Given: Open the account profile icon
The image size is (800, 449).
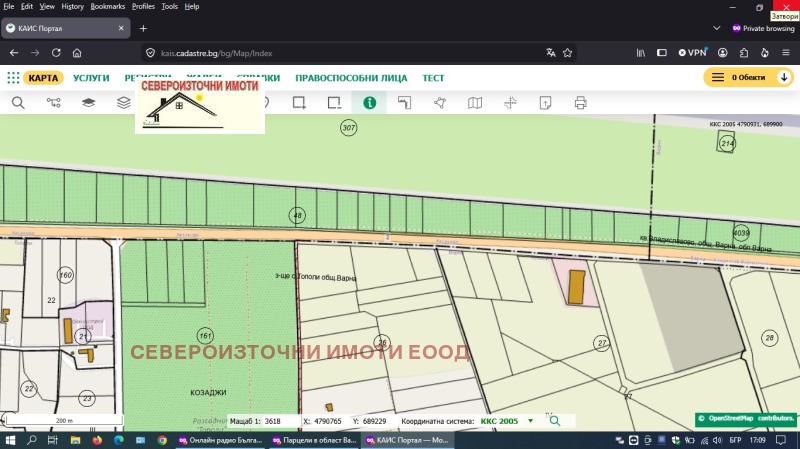Looking at the screenshot, I should [x=722, y=53].
